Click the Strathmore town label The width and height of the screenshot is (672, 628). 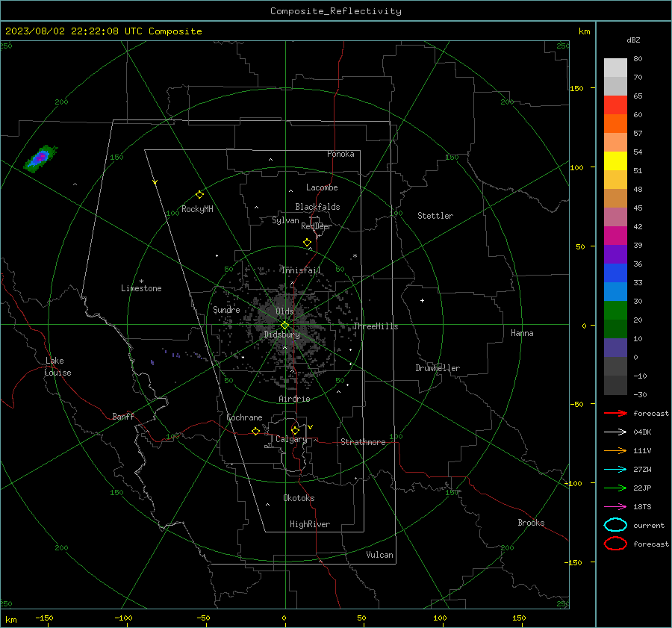pyautogui.click(x=363, y=442)
